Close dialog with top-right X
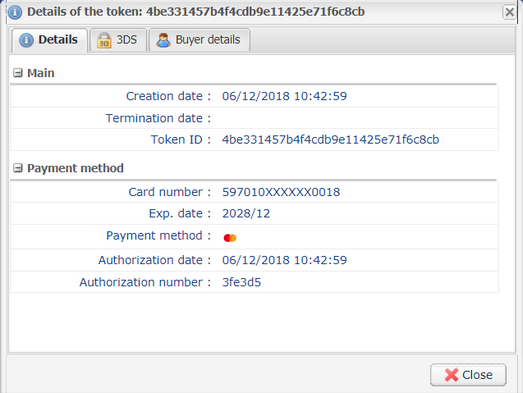Viewport: 523px width, 393px height. tap(509, 12)
